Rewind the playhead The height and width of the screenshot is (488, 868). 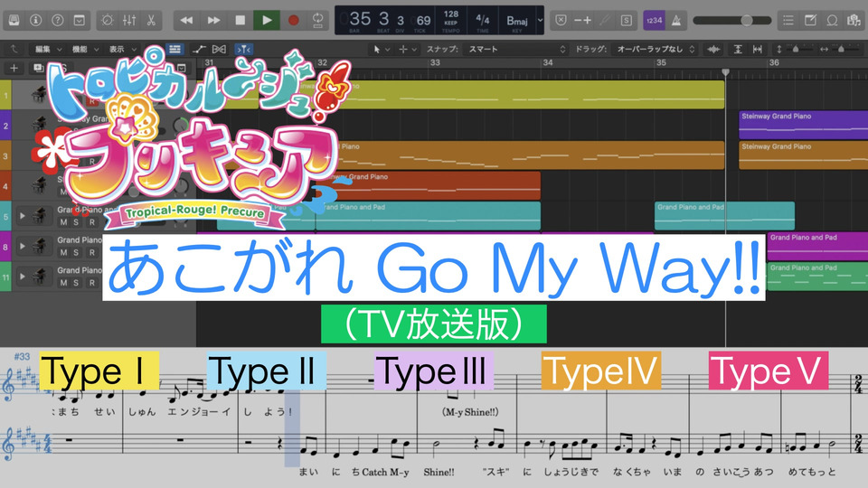coord(186,21)
